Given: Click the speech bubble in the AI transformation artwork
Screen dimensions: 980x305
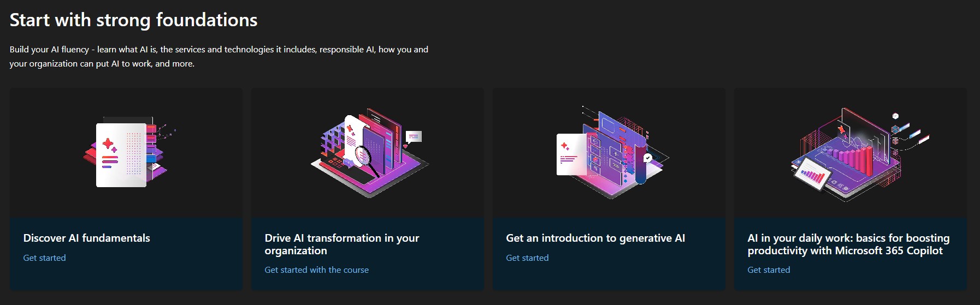Looking at the screenshot, I should 414,136.
